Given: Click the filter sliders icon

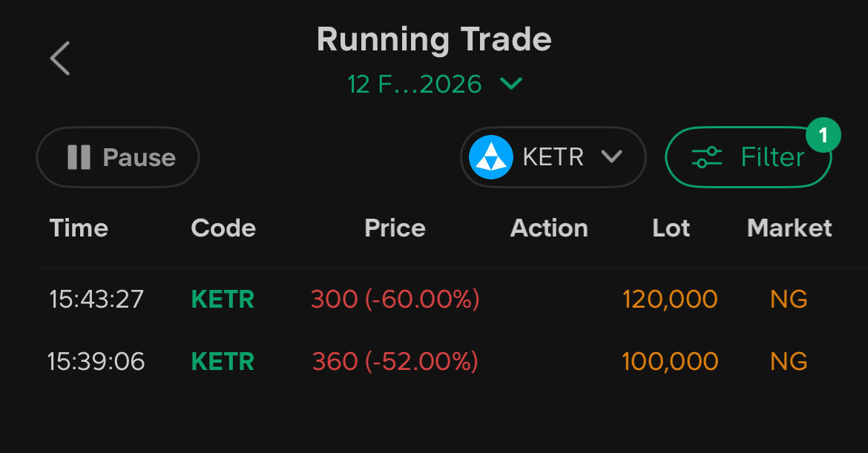Looking at the screenshot, I should pyautogui.click(x=706, y=157).
